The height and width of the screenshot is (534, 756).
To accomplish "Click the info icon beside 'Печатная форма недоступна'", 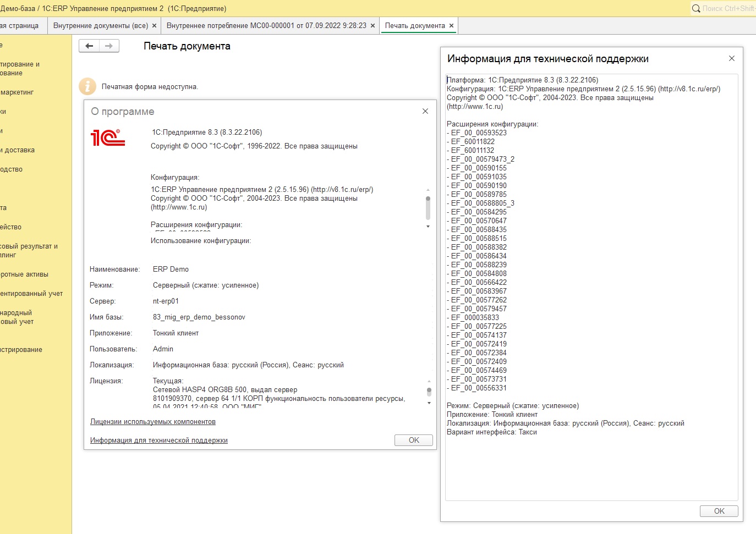I will 87,86.
